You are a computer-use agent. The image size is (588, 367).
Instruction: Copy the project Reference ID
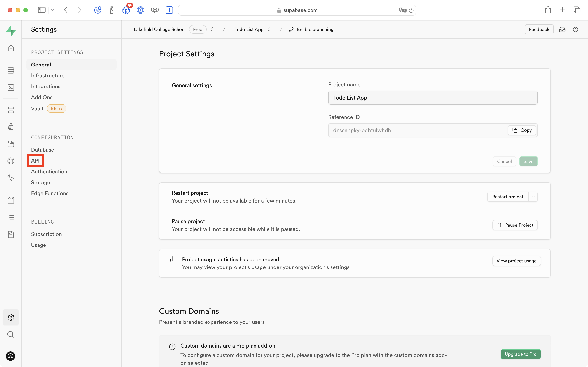pyautogui.click(x=522, y=130)
